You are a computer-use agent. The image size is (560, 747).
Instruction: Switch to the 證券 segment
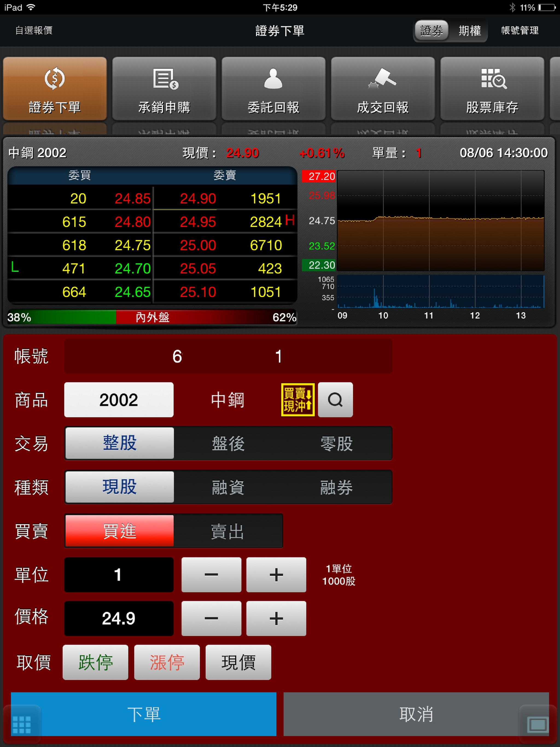tap(431, 31)
